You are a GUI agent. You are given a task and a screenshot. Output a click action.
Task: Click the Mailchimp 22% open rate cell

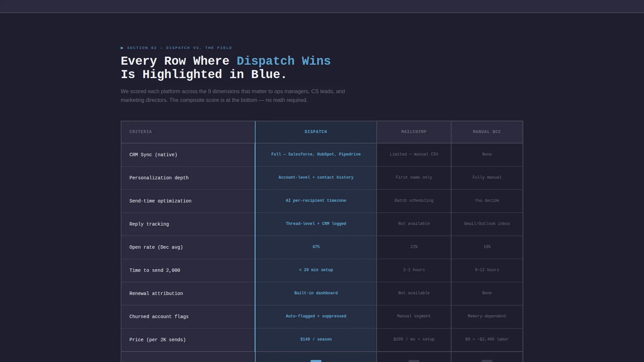click(414, 247)
